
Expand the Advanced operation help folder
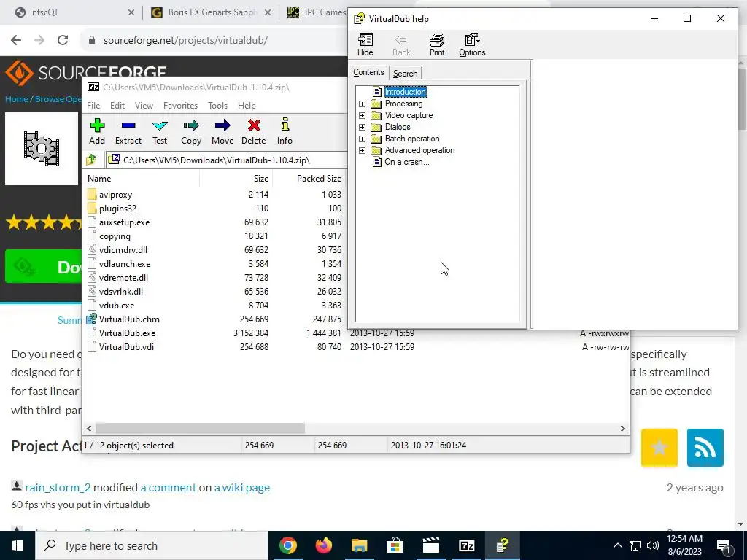point(362,150)
